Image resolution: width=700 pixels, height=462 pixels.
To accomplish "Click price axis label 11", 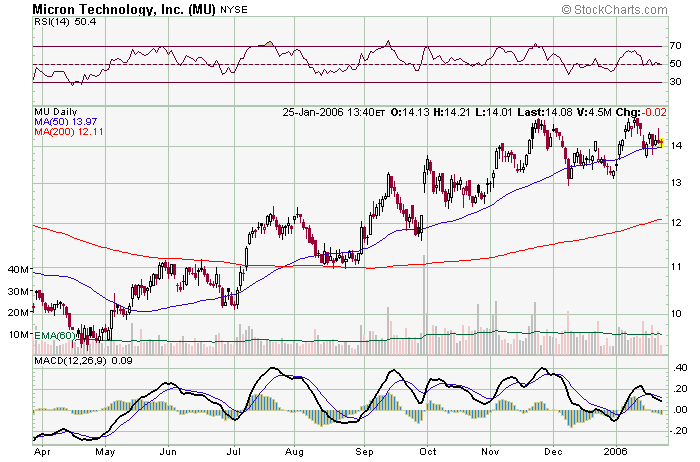I will [x=675, y=267].
